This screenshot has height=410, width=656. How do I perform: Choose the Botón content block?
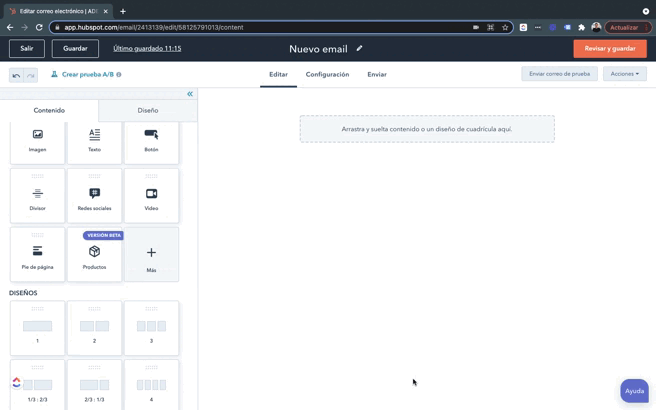tap(151, 140)
